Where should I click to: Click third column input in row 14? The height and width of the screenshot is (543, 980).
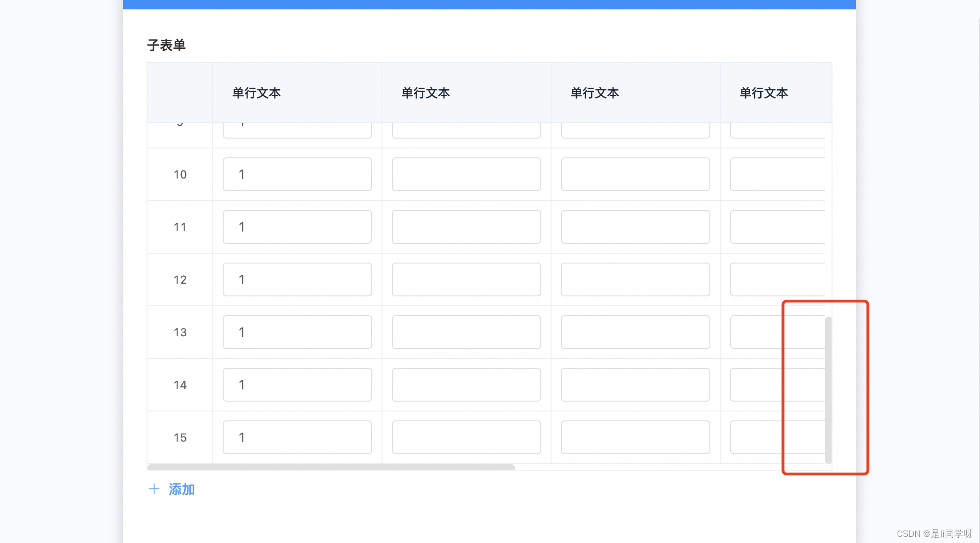point(635,385)
